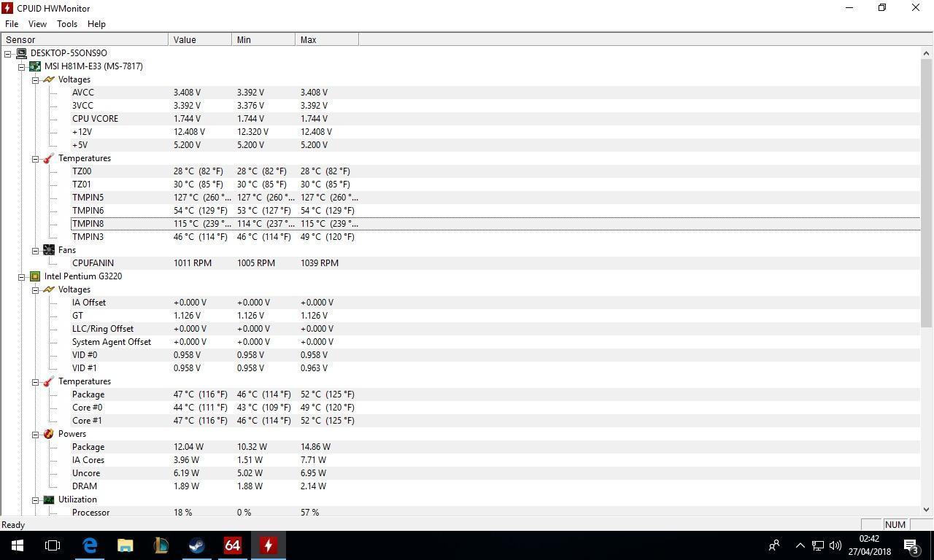Screen dimensions: 934x560
Task: Select the +12V voltage row
Action: tap(495, 132)
